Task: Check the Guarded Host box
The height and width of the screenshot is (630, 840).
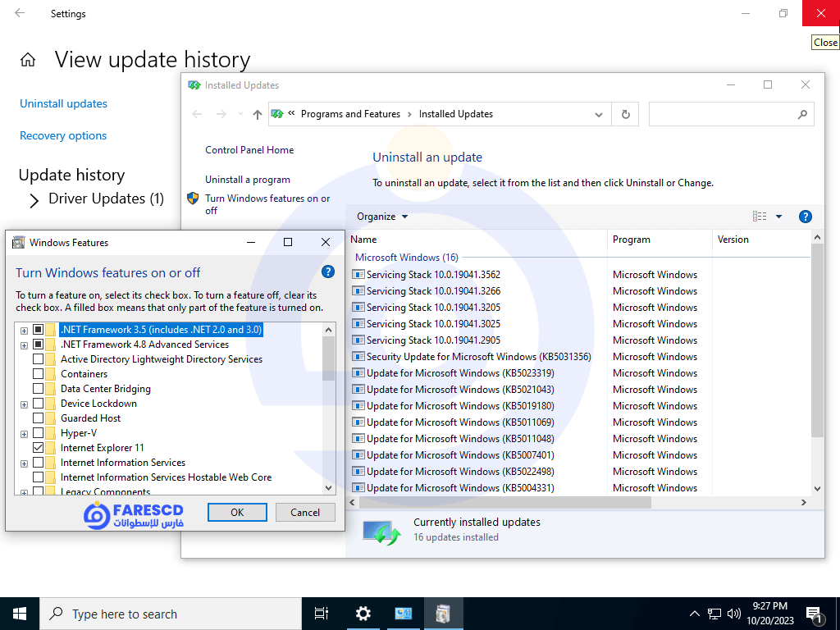Action: [38, 418]
